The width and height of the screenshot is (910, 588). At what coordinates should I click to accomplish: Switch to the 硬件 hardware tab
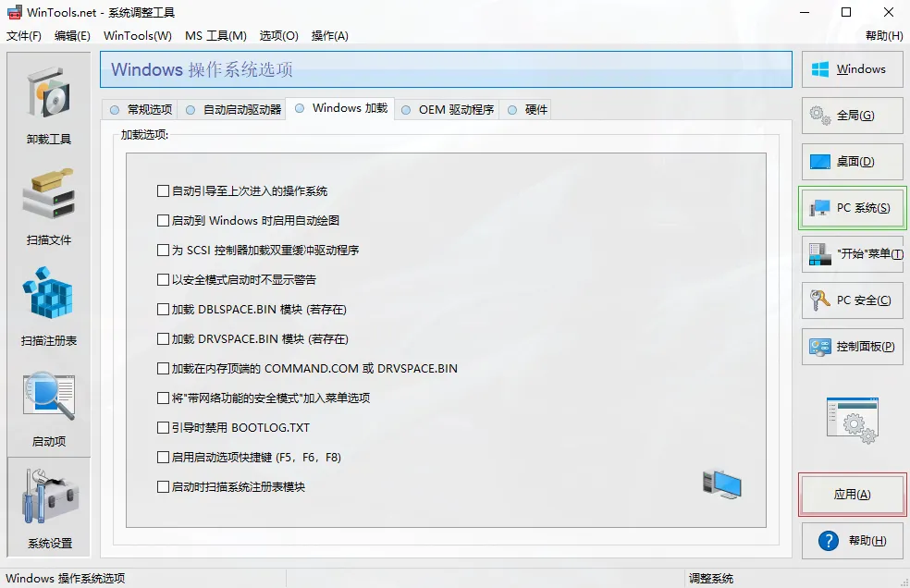(x=527, y=110)
